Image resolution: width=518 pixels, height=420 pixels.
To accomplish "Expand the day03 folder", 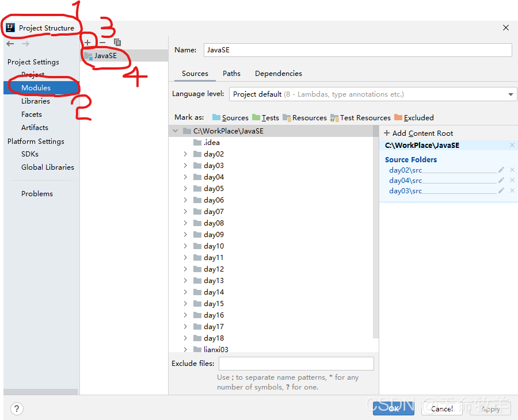I will [185, 166].
